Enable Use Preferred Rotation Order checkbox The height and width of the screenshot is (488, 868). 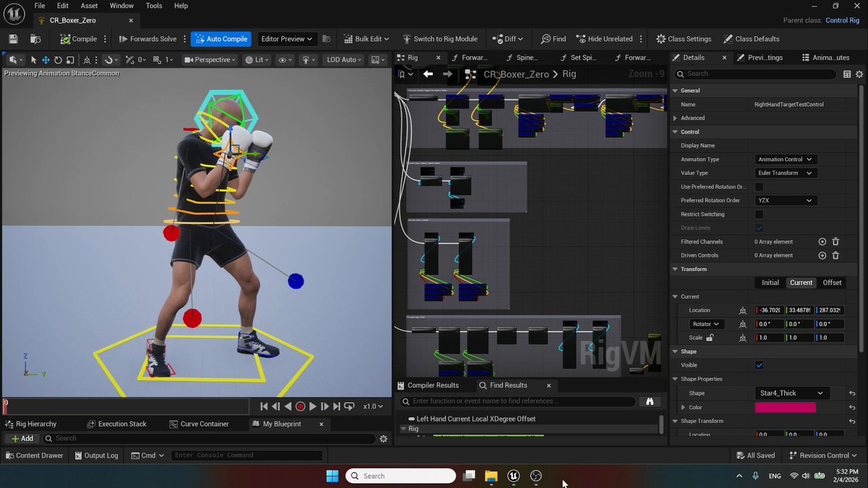click(759, 187)
